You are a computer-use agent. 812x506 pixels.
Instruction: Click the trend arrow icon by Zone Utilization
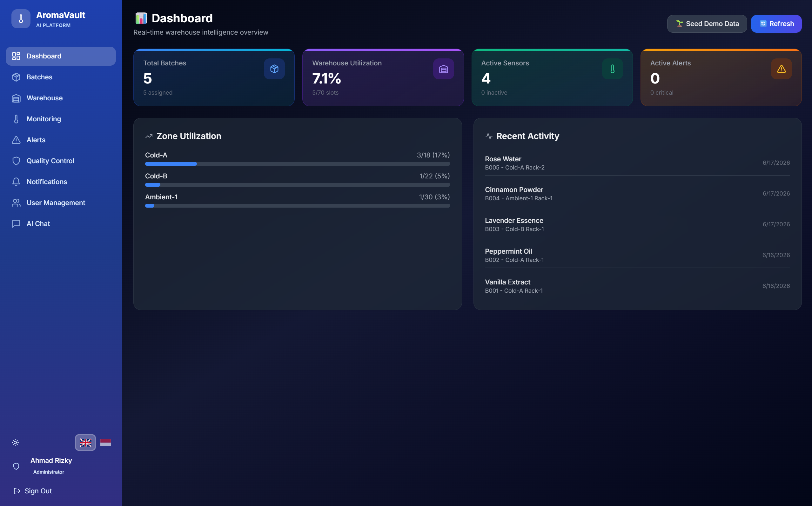point(149,136)
